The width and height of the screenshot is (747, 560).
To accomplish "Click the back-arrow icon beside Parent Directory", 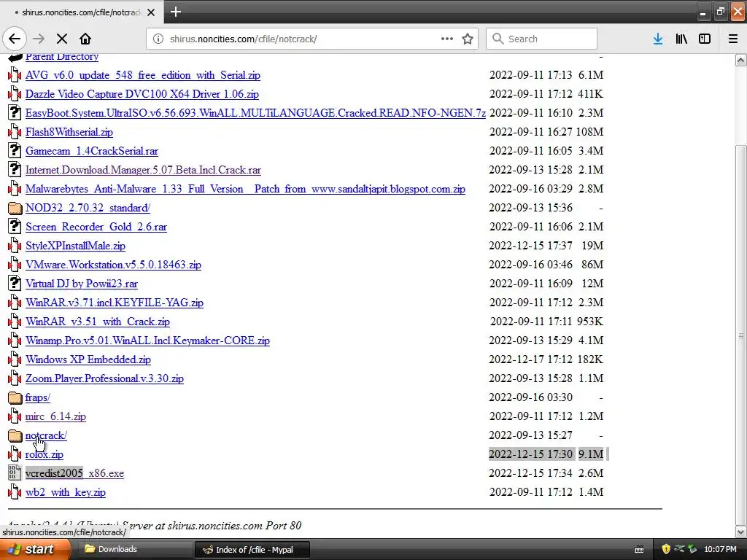I will [x=15, y=57].
